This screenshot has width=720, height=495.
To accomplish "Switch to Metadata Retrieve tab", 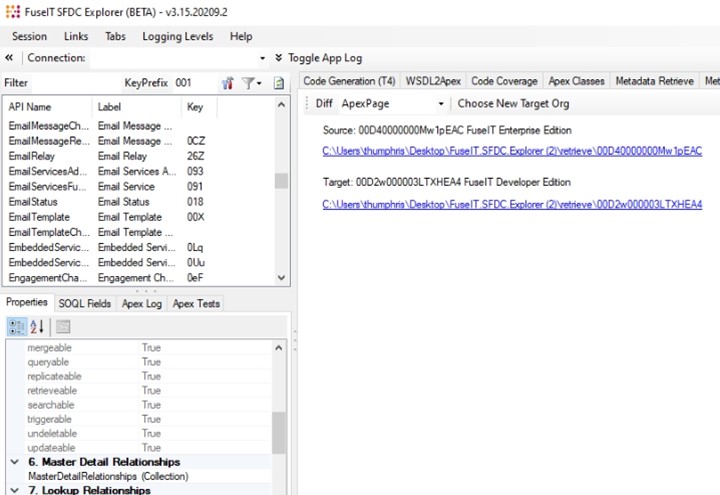I will pyautogui.click(x=654, y=81).
